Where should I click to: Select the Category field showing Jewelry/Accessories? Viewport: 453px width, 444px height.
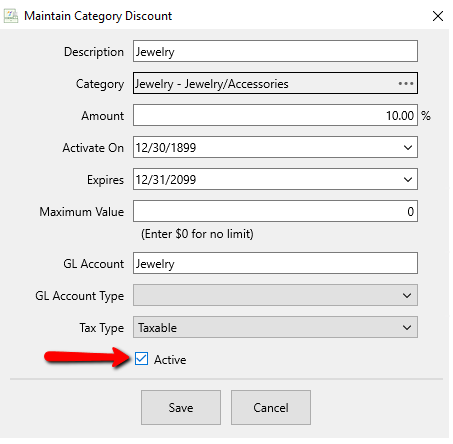click(x=275, y=83)
